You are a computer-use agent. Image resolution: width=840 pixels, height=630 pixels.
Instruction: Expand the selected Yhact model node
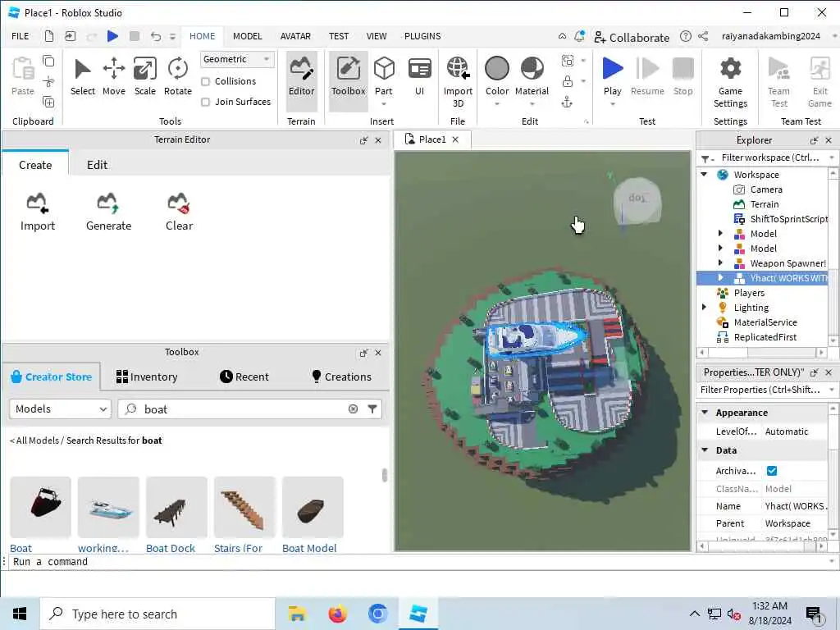coord(720,277)
